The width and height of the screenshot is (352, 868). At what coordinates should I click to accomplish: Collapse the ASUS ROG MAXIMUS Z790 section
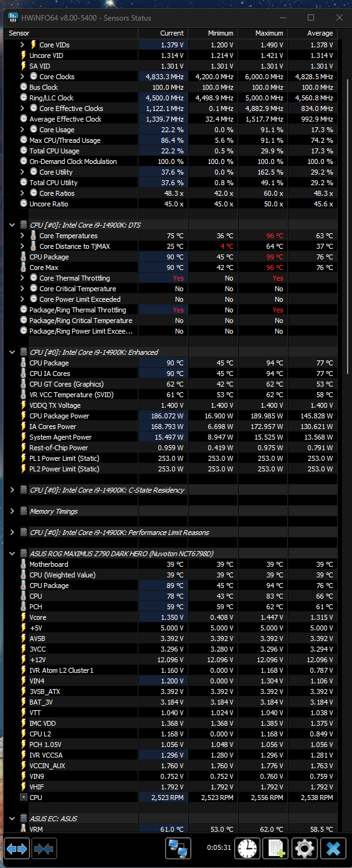(x=12, y=554)
